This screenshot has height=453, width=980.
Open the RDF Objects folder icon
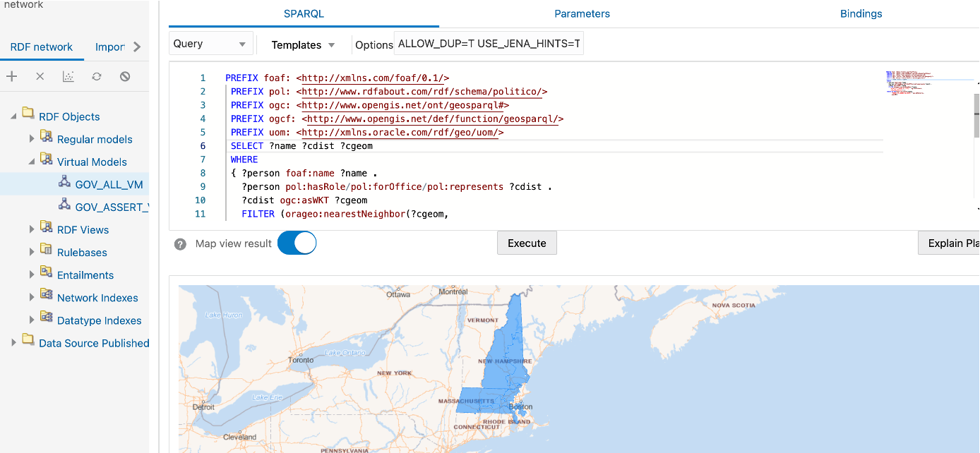[x=28, y=116]
